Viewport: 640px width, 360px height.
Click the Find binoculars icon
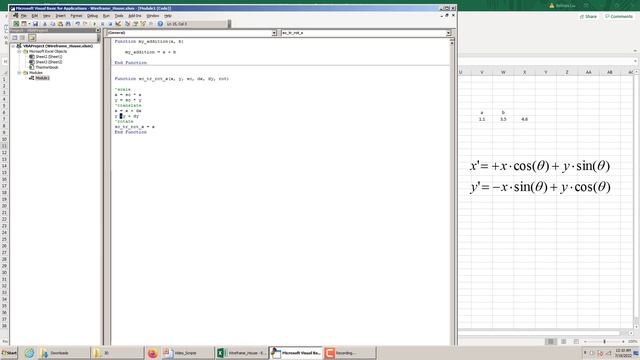pyautogui.click(x=68, y=24)
